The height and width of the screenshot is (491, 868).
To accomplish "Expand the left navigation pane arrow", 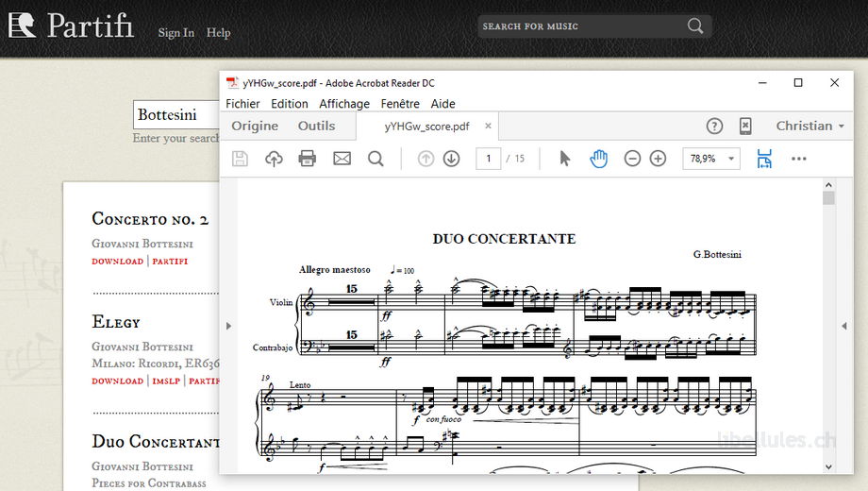I will coord(228,326).
